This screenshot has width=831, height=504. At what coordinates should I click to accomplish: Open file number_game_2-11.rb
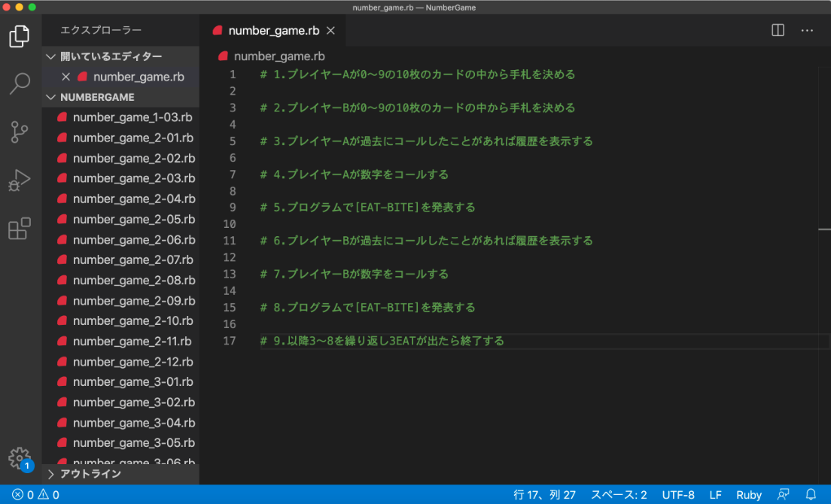[x=120, y=342]
